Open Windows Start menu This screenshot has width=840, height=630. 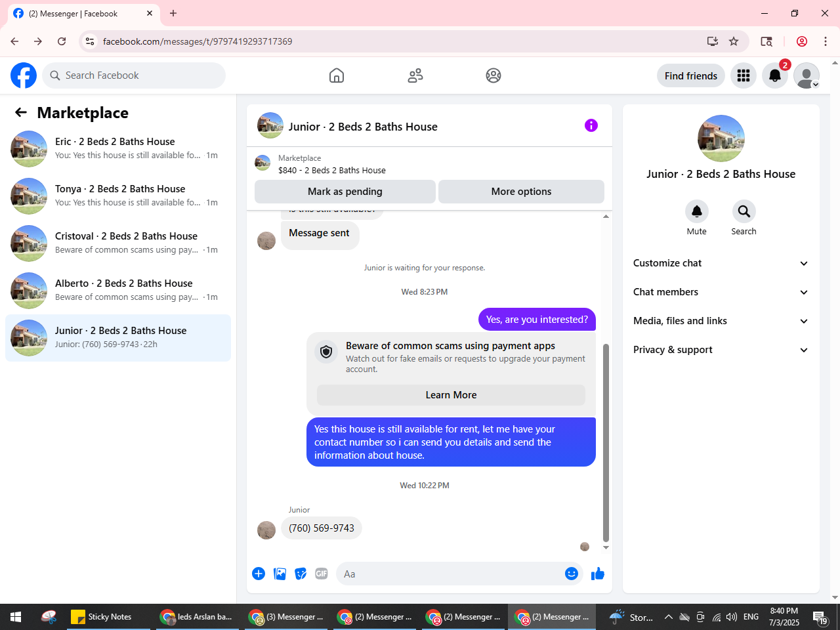(16, 617)
